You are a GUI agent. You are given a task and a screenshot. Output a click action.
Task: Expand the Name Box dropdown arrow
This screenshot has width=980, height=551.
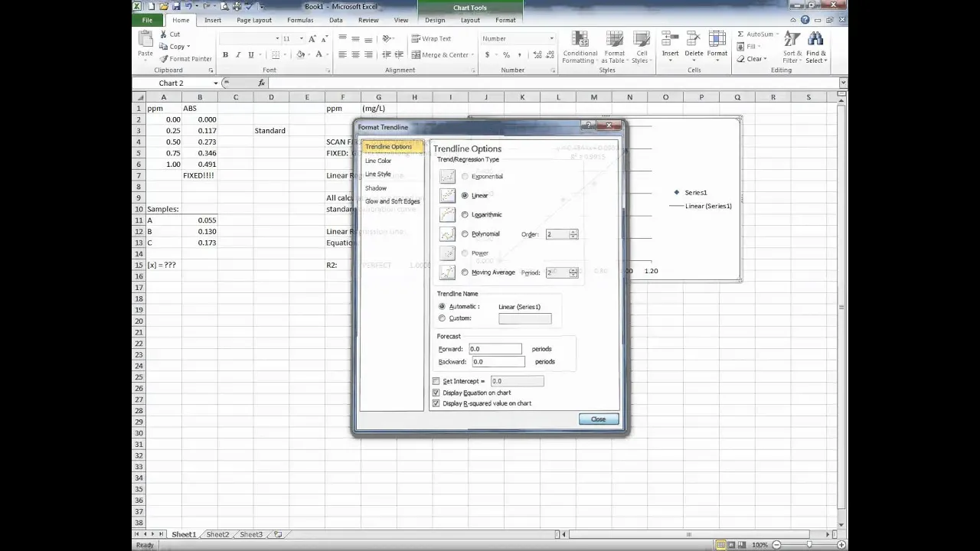tap(216, 83)
